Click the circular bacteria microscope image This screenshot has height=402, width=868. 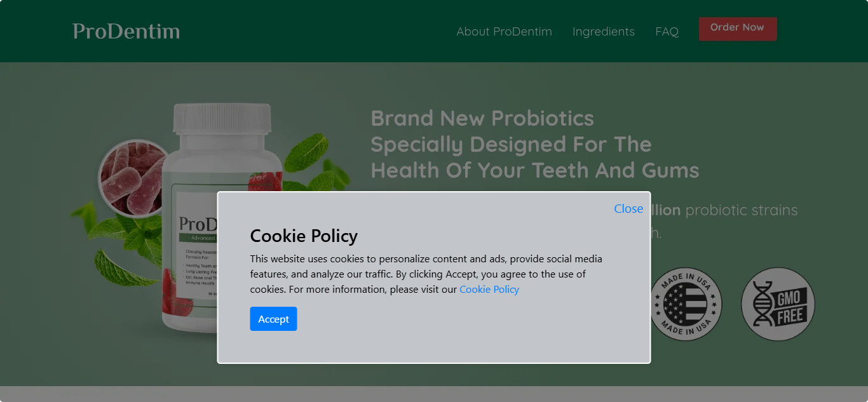point(132,178)
